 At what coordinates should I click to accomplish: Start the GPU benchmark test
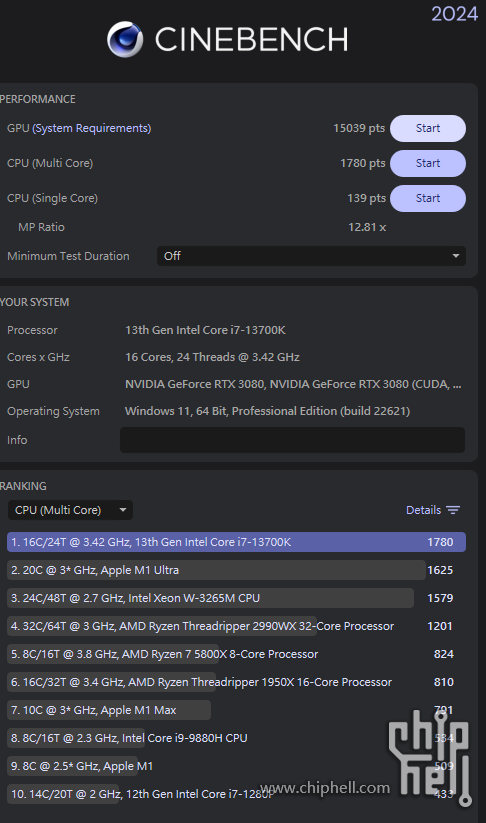click(x=428, y=129)
